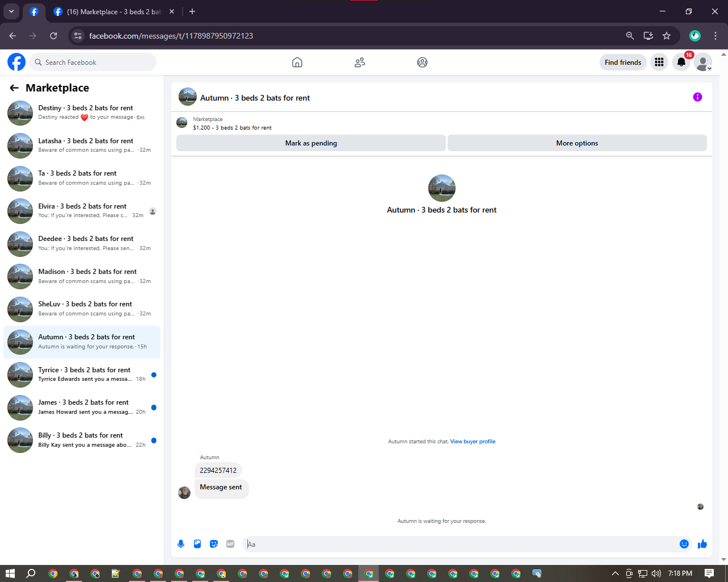Open the SheLuv conversation

coord(82,309)
